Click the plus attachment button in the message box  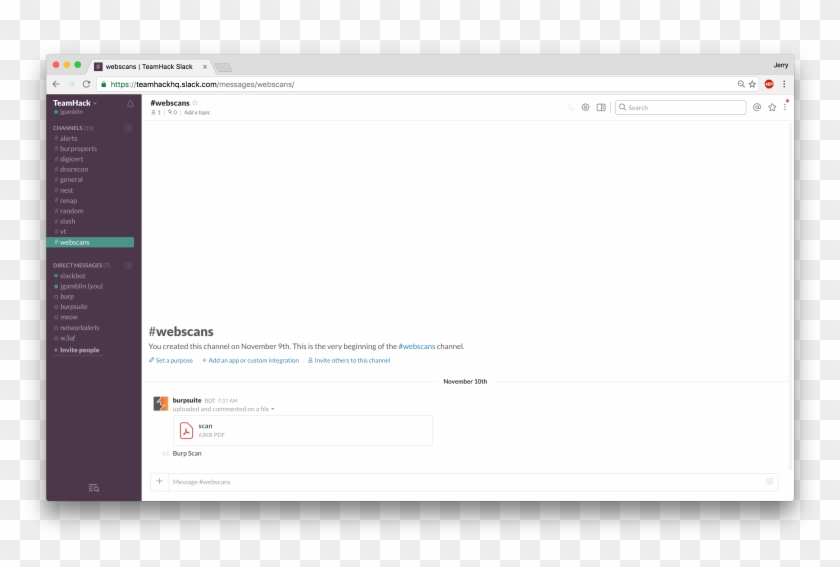tap(159, 481)
